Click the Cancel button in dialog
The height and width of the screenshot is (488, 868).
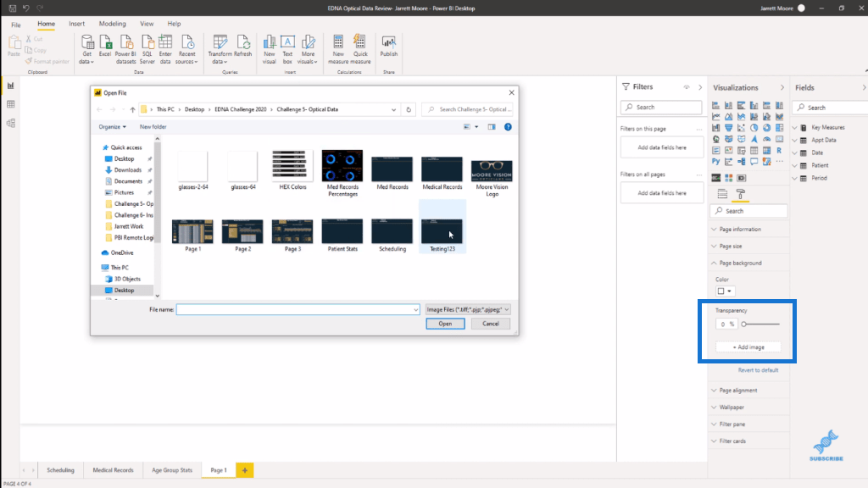[x=491, y=324]
